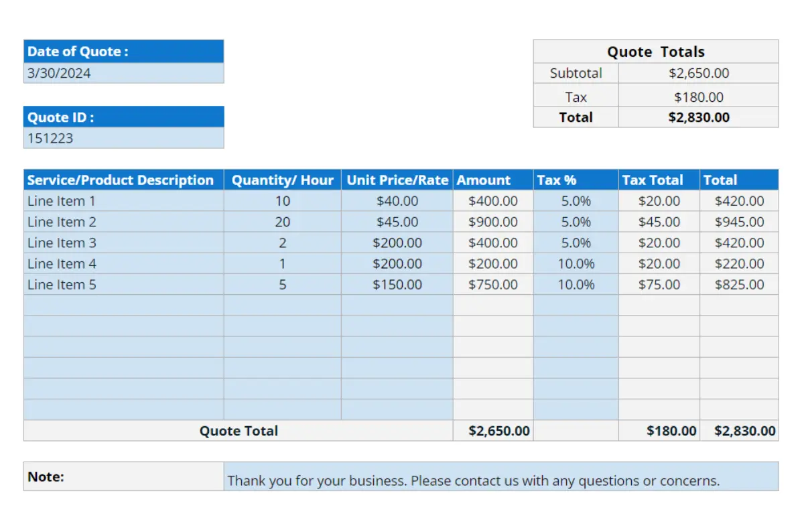Viewport: 804px width, 532px height.
Task: Click the Subtotal amount $2,650.00
Action: (699, 73)
